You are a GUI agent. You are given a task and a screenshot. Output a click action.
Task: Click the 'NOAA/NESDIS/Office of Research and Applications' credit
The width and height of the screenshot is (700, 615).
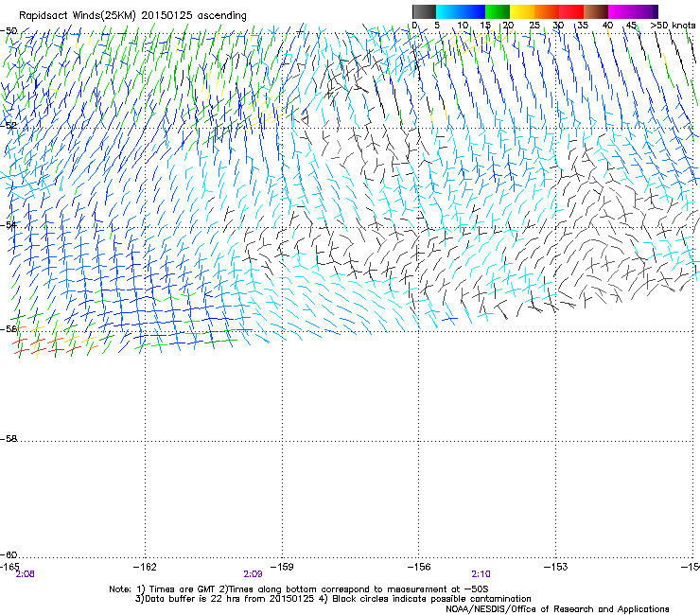[557, 609]
